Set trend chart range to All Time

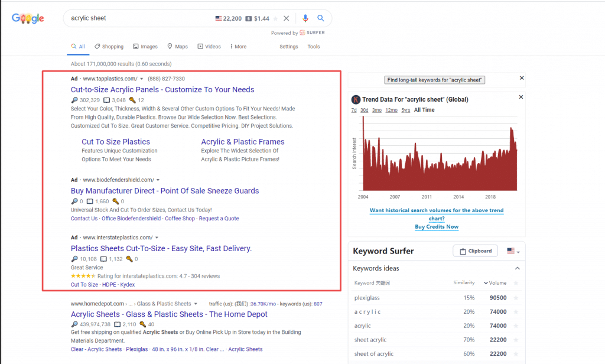pyautogui.click(x=424, y=110)
